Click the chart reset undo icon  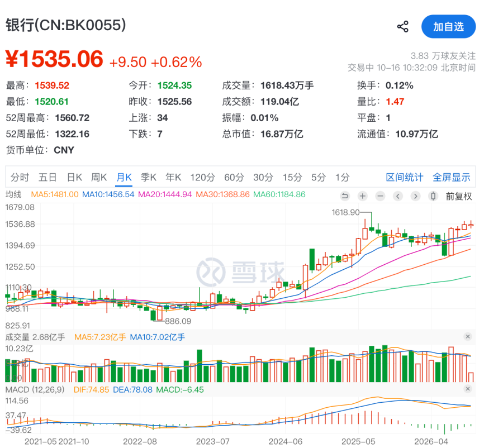coord(345,196)
